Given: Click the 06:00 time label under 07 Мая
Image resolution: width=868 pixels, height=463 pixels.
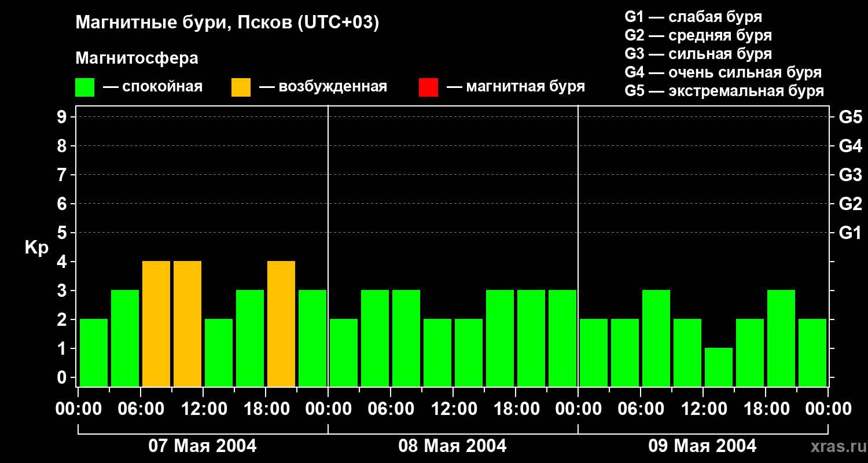Looking at the screenshot, I should pyautogui.click(x=141, y=409).
